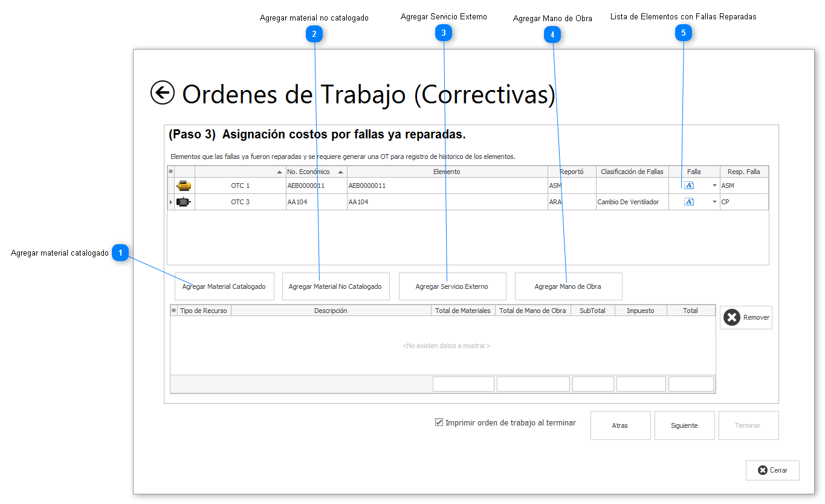
Task: Click Agregar Servicio Externo button
Action: coord(451,286)
